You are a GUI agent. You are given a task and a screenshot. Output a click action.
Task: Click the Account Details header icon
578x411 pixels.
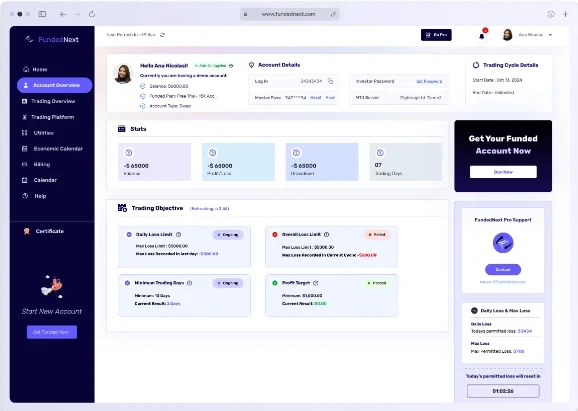[x=251, y=65]
